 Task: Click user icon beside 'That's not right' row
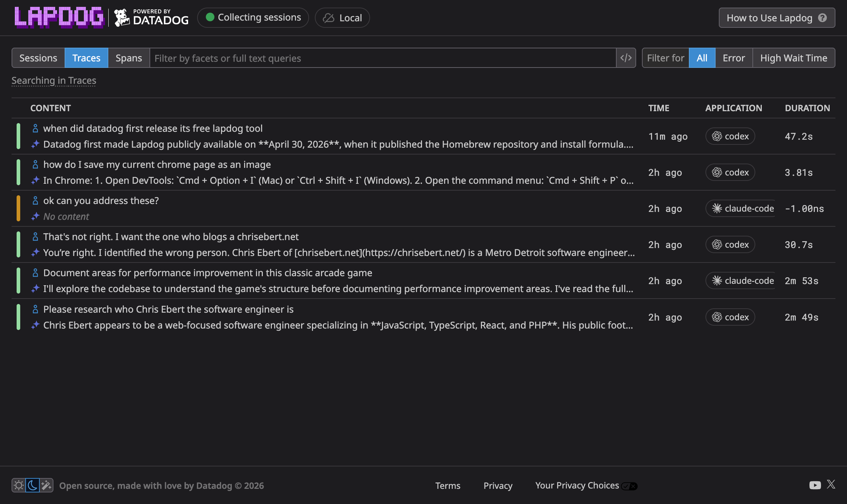35,236
